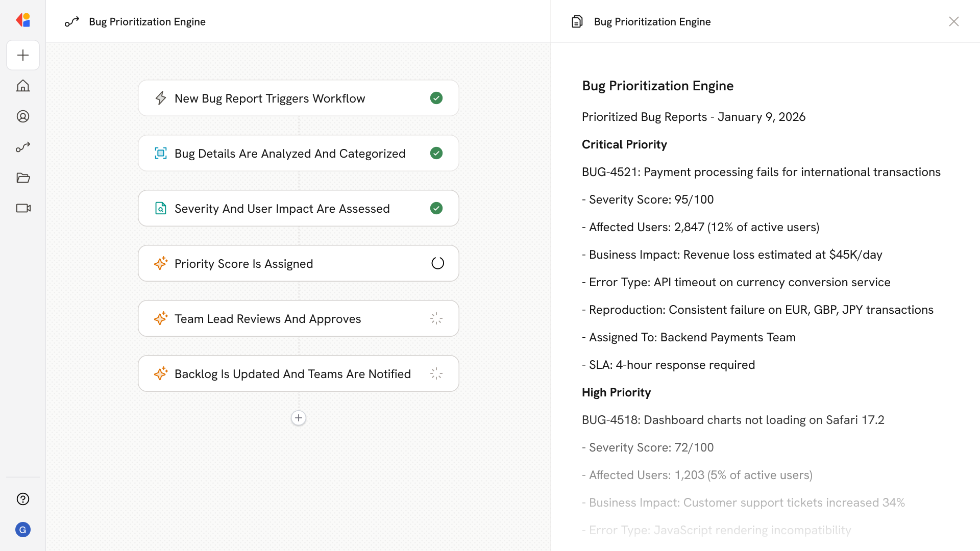Select the workflow connector icon in sidebar
The image size is (980, 551).
[x=23, y=147]
